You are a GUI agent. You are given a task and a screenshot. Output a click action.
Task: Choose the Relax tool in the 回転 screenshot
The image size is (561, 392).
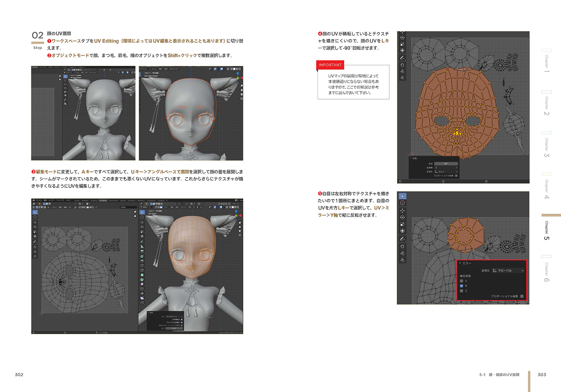tap(403, 71)
